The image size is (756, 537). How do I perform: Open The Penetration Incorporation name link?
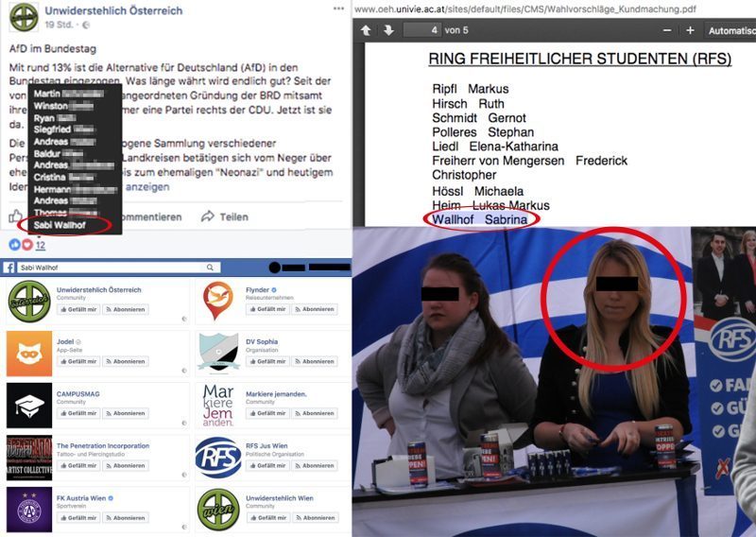103,446
